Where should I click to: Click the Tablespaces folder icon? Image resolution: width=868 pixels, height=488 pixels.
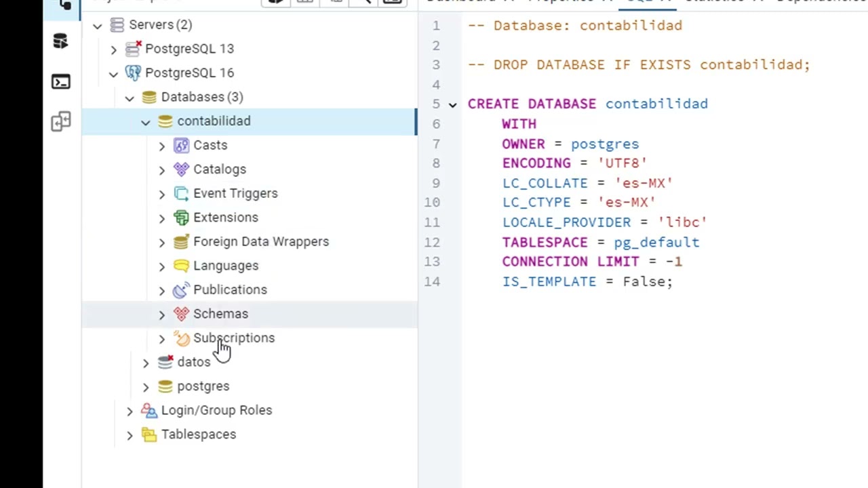149,434
